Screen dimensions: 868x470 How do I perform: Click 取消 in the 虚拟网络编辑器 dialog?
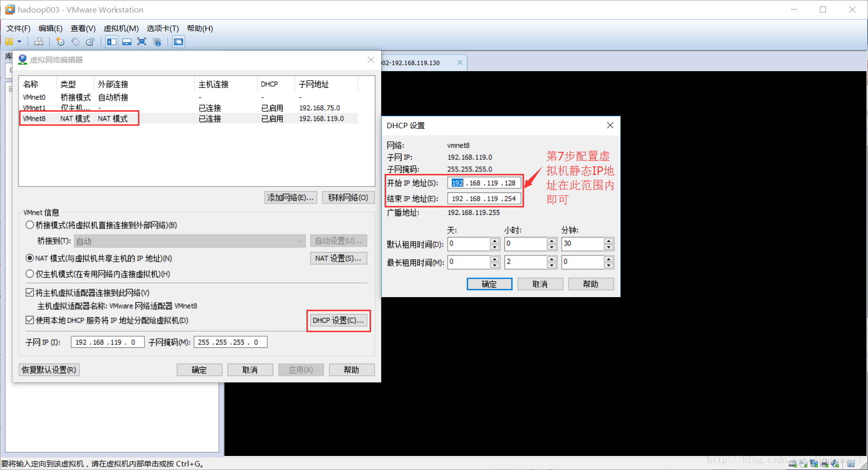click(250, 370)
